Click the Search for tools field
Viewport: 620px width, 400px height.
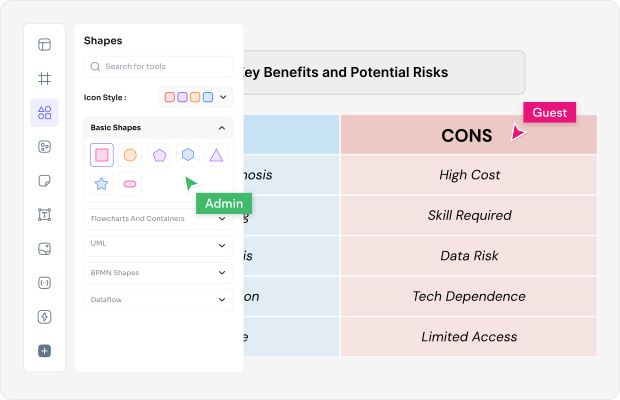point(158,66)
